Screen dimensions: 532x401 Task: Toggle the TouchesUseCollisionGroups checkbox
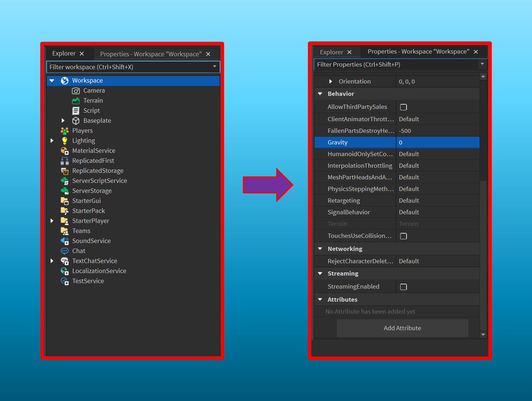[403, 236]
